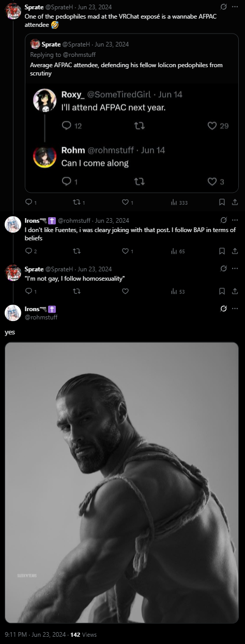Image resolution: width=245 pixels, height=644 pixels.
Task: Bookmark the top Sprate post
Action: coord(222,203)
